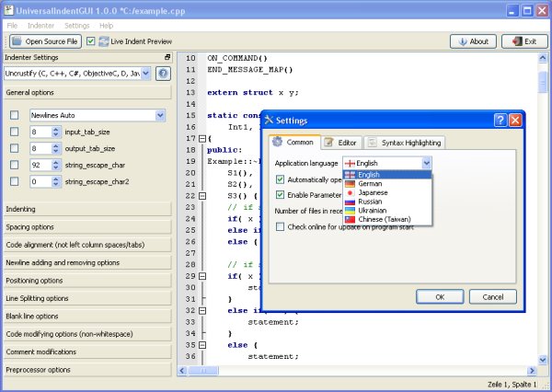Enable the string_escape_char checkbox
552x392 pixels.
click(x=15, y=165)
